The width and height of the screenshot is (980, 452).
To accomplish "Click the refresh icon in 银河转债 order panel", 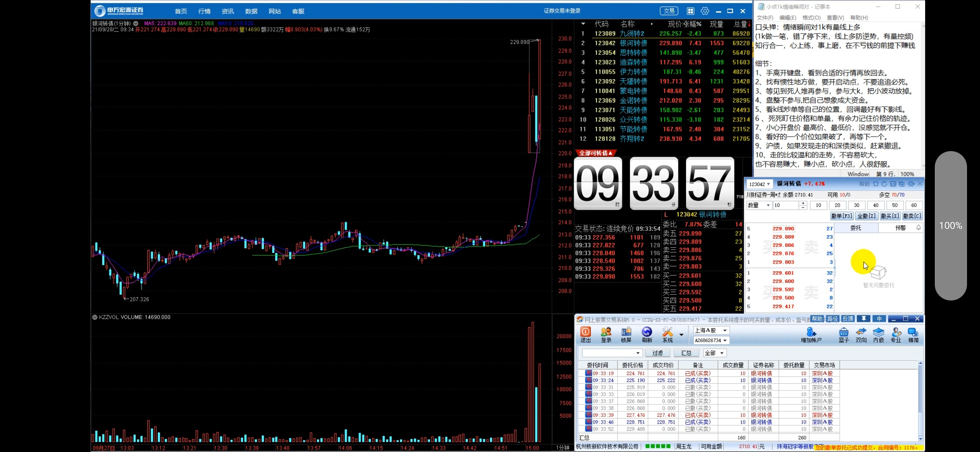I will 884,184.
